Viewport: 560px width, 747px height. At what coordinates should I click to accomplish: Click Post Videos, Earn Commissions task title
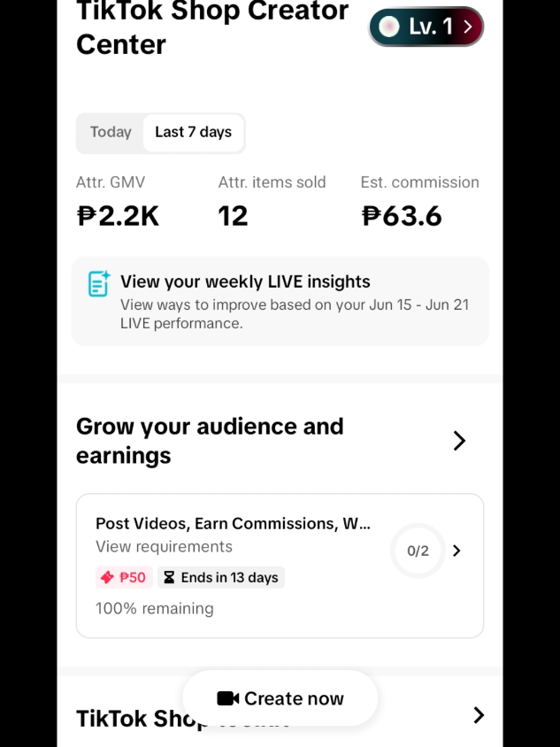pyautogui.click(x=233, y=524)
